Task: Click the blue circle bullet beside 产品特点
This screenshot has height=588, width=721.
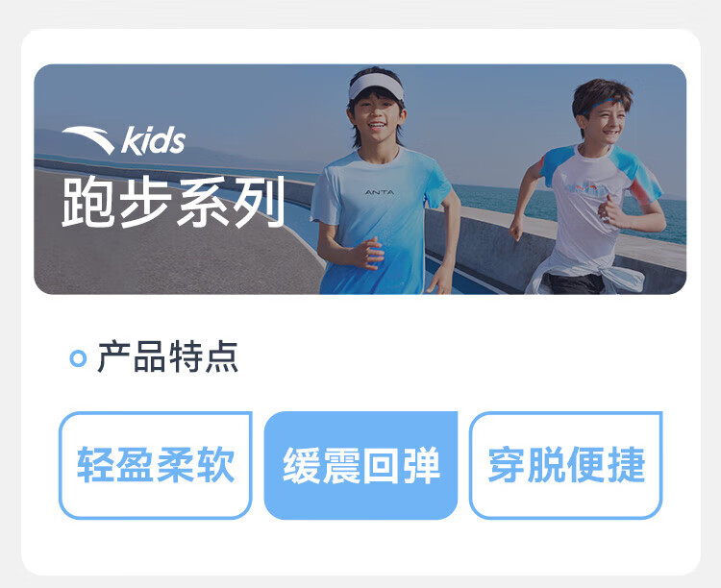Action: pyautogui.click(x=78, y=358)
